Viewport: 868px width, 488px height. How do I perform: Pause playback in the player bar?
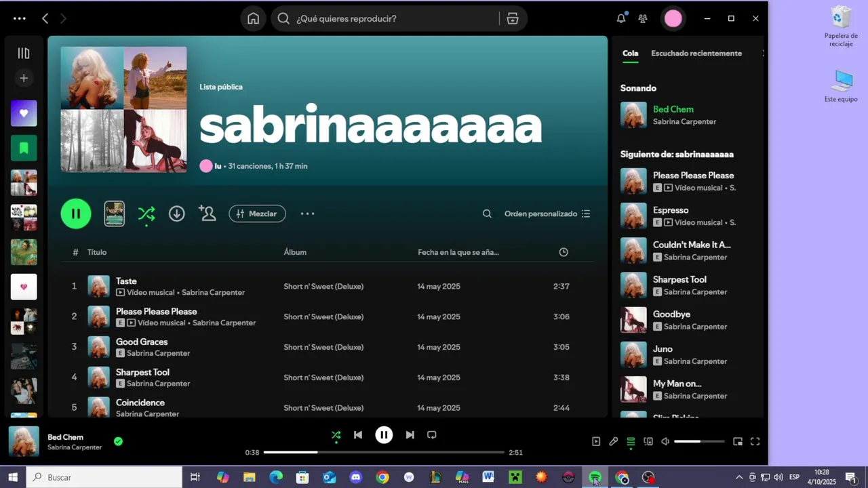click(384, 435)
